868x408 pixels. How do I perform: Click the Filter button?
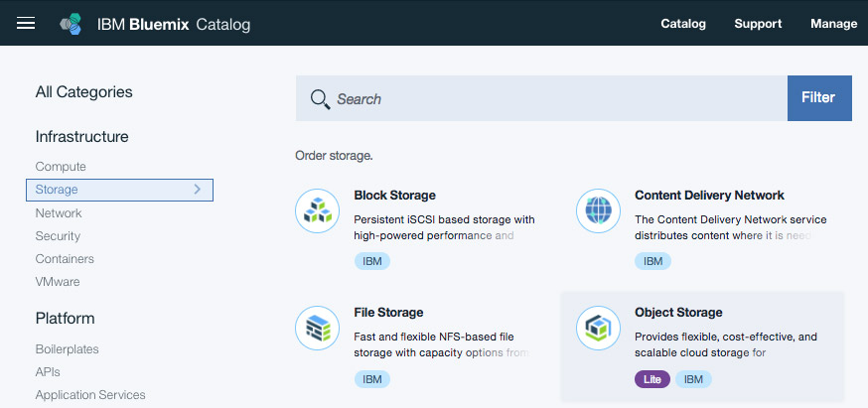tap(819, 98)
